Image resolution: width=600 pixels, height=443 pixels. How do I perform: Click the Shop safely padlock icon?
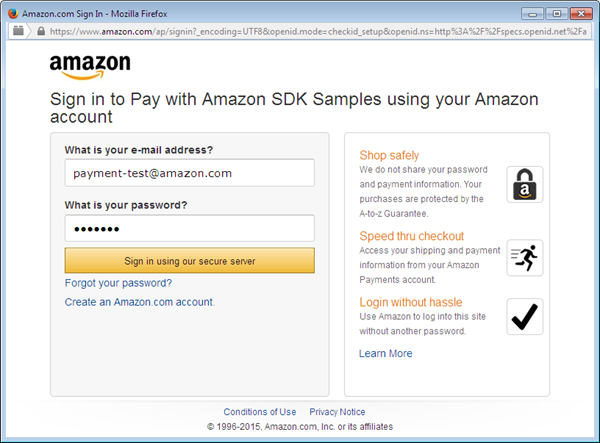[524, 185]
